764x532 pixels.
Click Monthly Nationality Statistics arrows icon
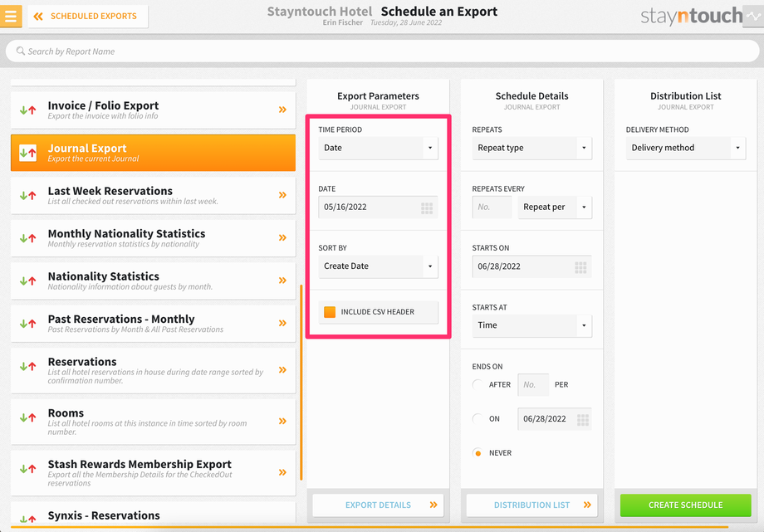tap(27, 238)
